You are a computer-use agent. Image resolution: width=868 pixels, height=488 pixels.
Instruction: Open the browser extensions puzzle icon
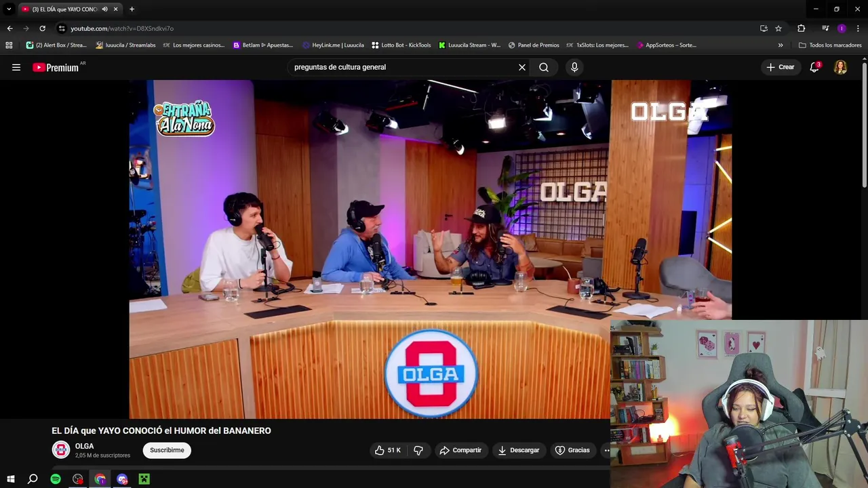click(802, 28)
